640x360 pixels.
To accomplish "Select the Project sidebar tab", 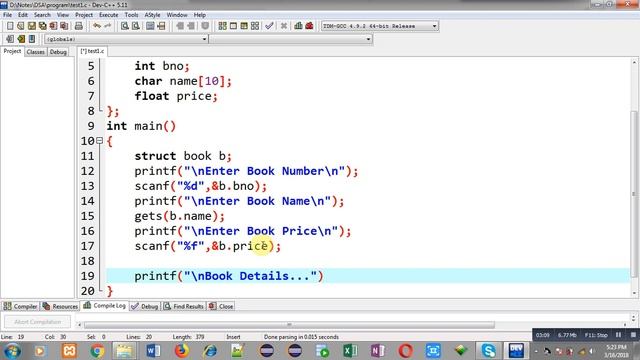I will click(x=12, y=51).
